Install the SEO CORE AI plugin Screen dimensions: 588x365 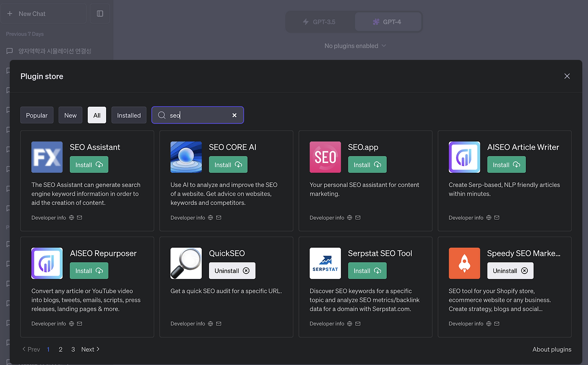(228, 165)
